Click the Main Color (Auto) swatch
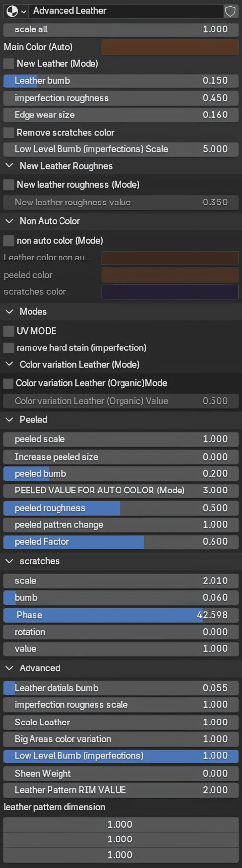The height and width of the screenshot is (868, 242). click(170, 47)
